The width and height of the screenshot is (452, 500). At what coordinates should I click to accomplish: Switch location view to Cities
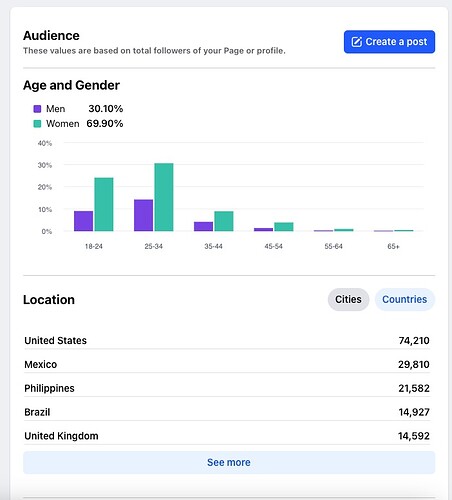coord(348,299)
